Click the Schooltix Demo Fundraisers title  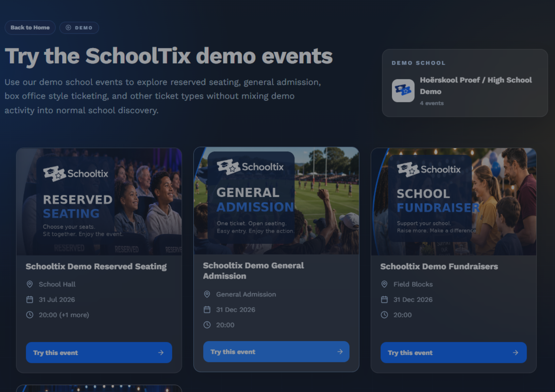pos(439,266)
